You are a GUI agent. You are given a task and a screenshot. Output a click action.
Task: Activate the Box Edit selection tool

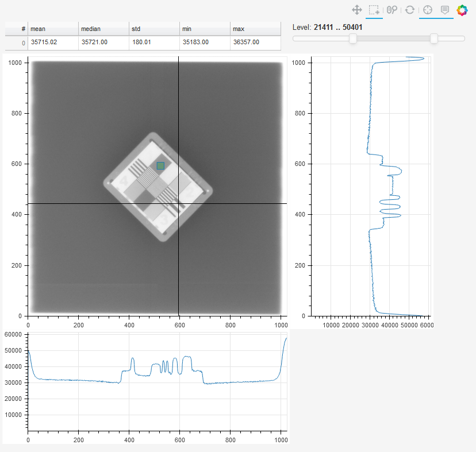coord(374,10)
